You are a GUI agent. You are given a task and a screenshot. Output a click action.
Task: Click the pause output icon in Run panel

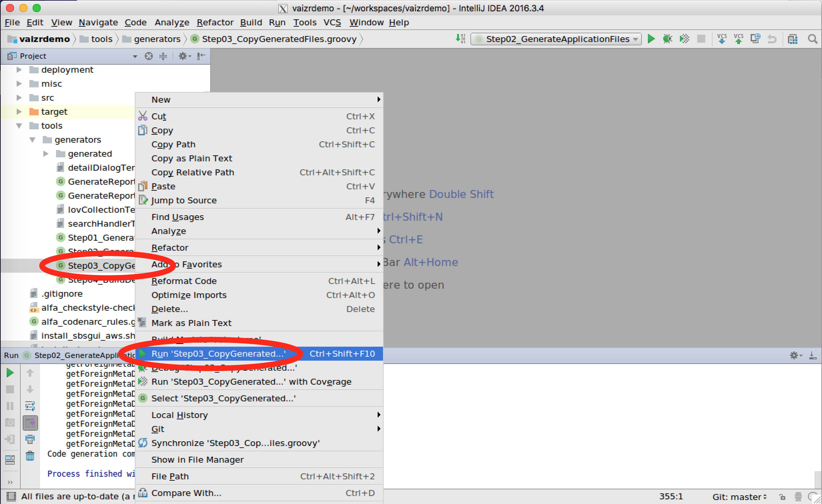(10, 406)
